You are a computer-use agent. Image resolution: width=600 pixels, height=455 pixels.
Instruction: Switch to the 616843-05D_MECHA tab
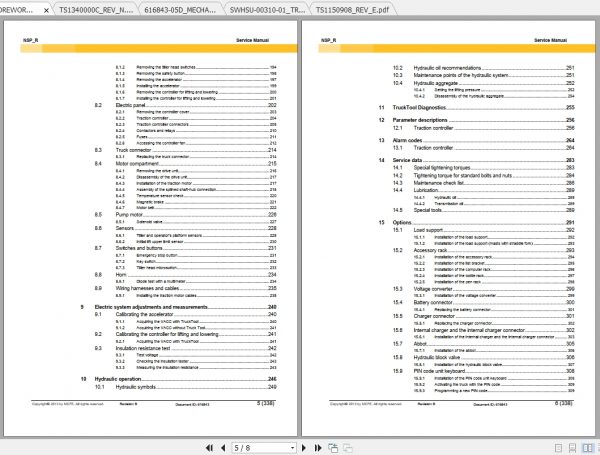pyautogui.click(x=180, y=10)
